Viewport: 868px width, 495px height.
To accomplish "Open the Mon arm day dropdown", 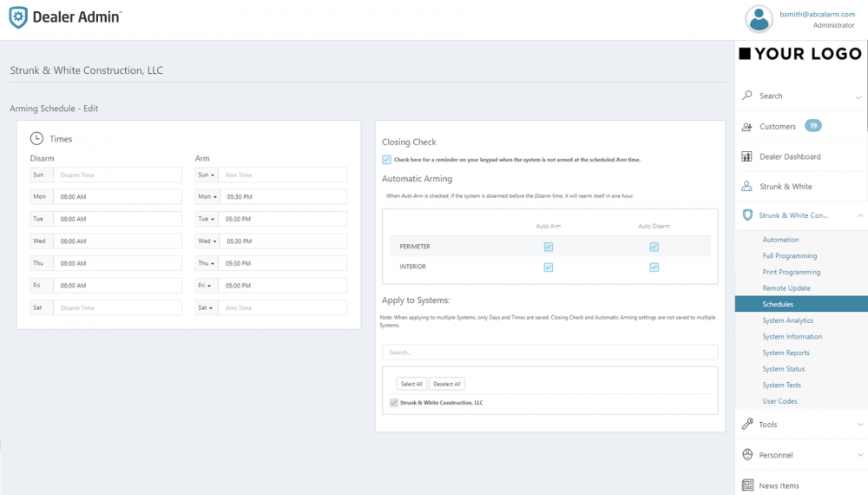I will pyautogui.click(x=207, y=197).
